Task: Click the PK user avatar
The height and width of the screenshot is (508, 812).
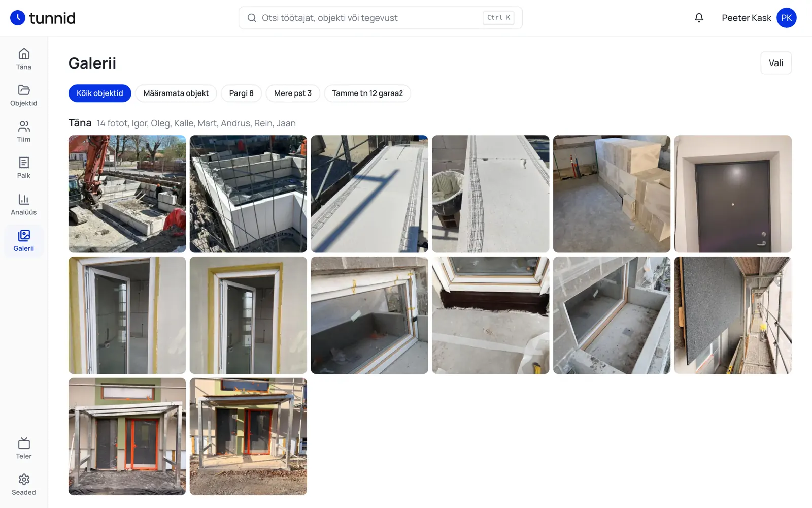Action: point(786,18)
